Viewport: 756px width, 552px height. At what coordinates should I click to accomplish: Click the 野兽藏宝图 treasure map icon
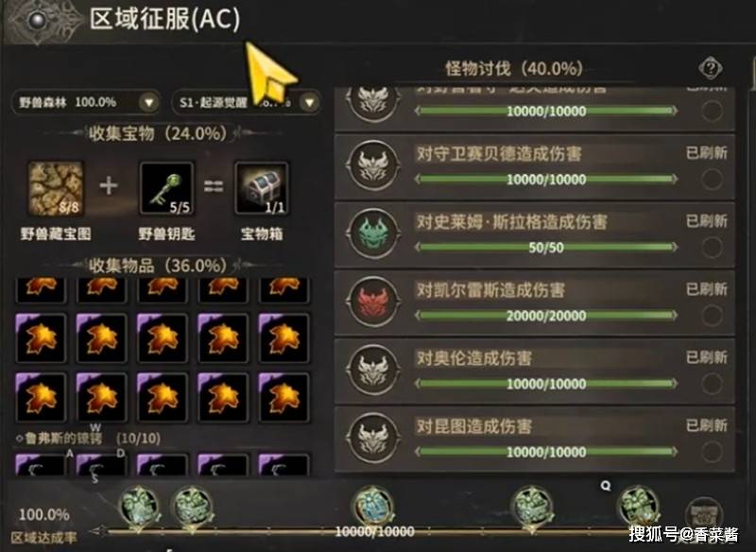tap(56, 188)
